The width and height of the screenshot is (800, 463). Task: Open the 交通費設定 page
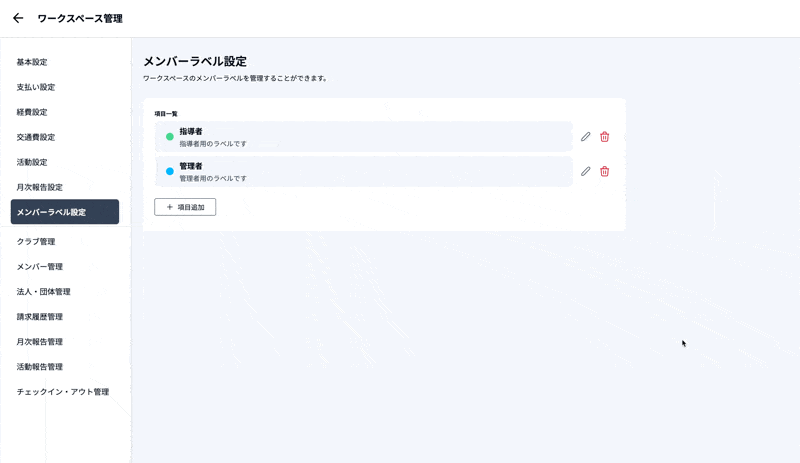pos(36,137)
